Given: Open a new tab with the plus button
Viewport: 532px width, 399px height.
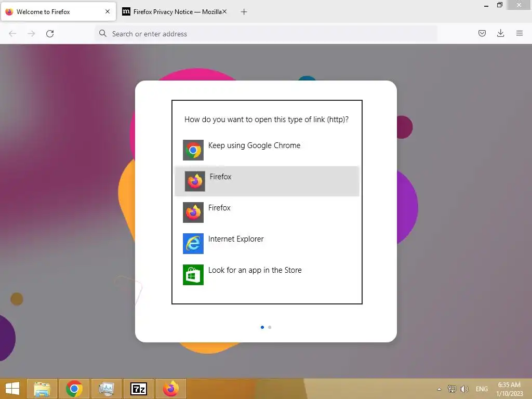Looking at the screenshot, I should 244,12.
